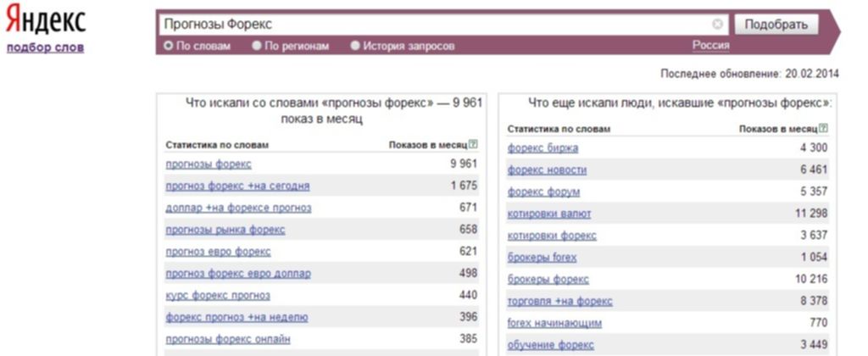Open 'доллар +на форексе прогноз' link
This screenshot has height=356, width=868.
pos(238,209)
